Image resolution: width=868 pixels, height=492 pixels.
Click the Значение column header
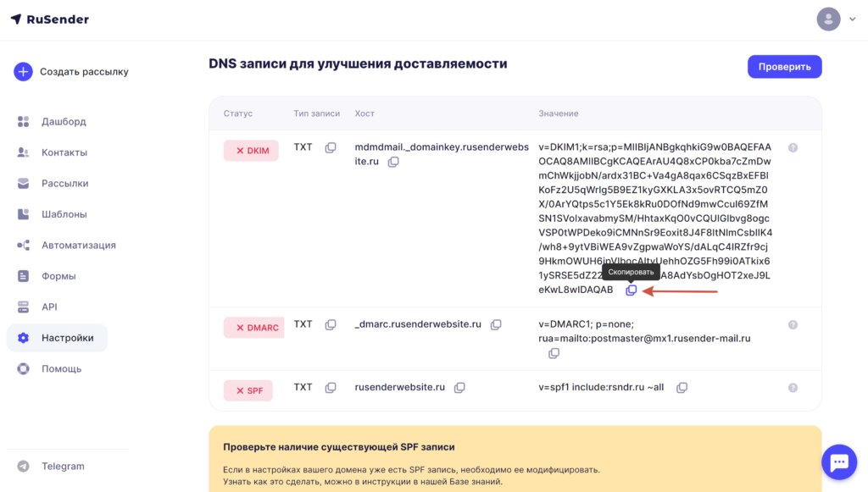559,113
